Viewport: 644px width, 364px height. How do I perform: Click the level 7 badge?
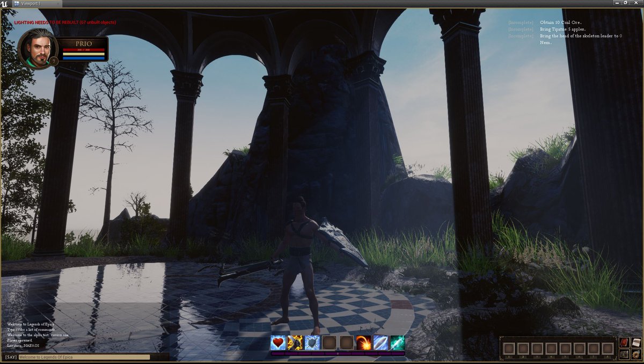click(54, 61)
